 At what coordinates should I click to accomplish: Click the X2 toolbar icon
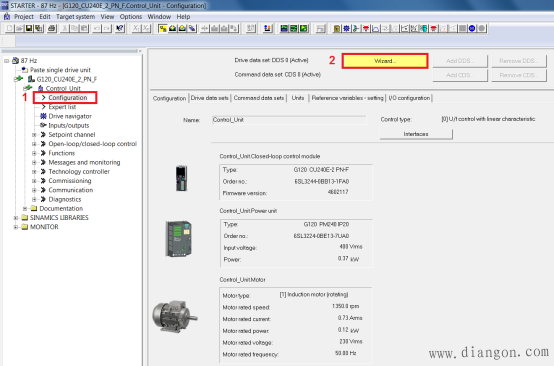pyautogui.click(x=146, y=28)
